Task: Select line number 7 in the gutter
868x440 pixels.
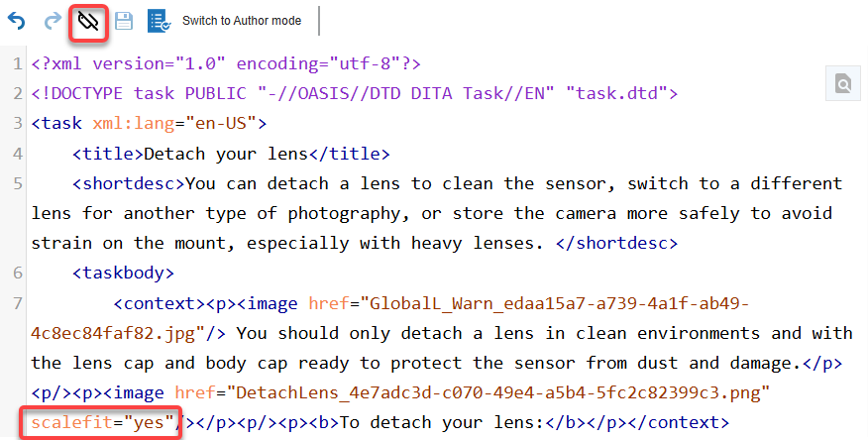Action: (20, 303)
